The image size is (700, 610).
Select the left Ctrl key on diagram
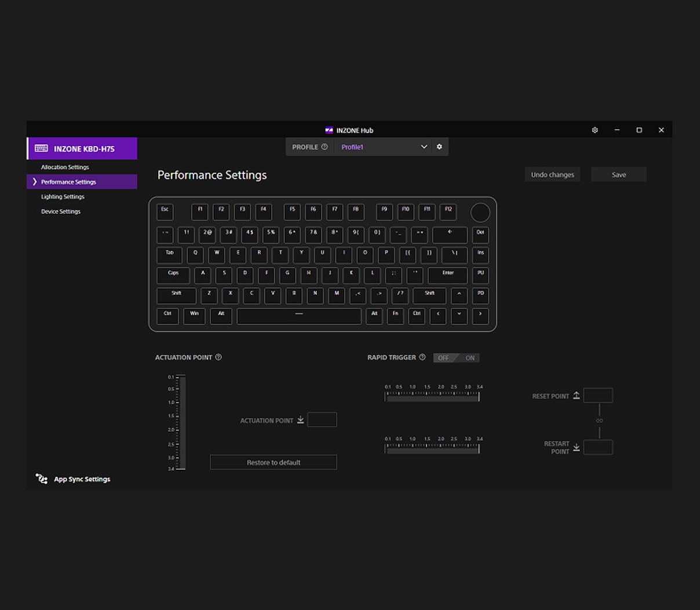point(167,316)
